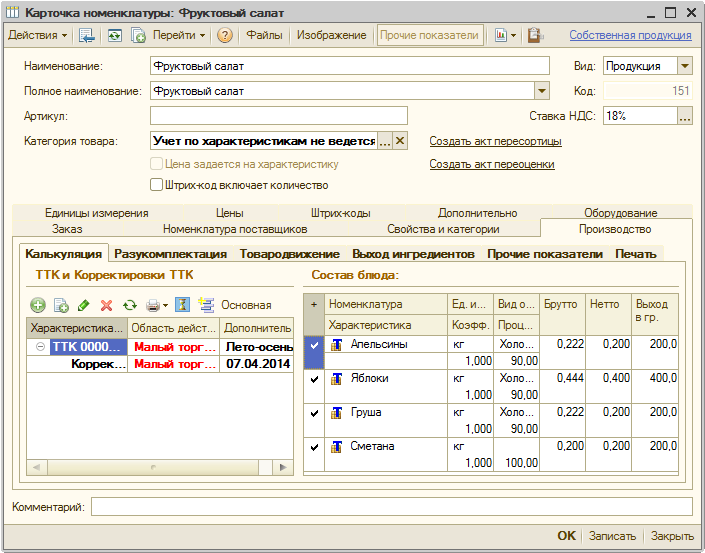Open the Перейти menu
Viewport: 705px width, 553px height.
pos(179,35)
